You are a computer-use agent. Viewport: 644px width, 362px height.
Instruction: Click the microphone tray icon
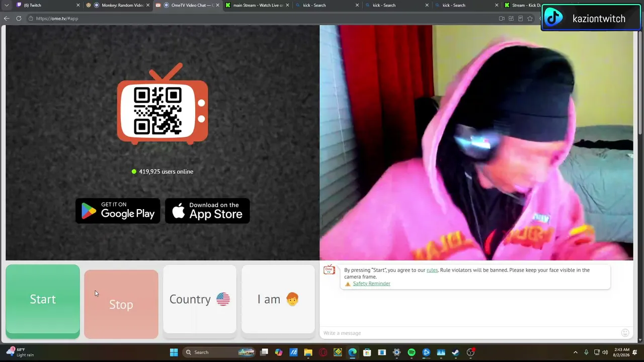click(x=586, y=352)
